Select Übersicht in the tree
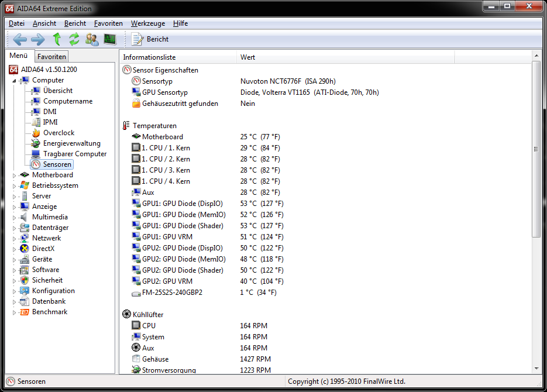The width and height of the screenshot is (547, 392). click(x=58, y=90)
